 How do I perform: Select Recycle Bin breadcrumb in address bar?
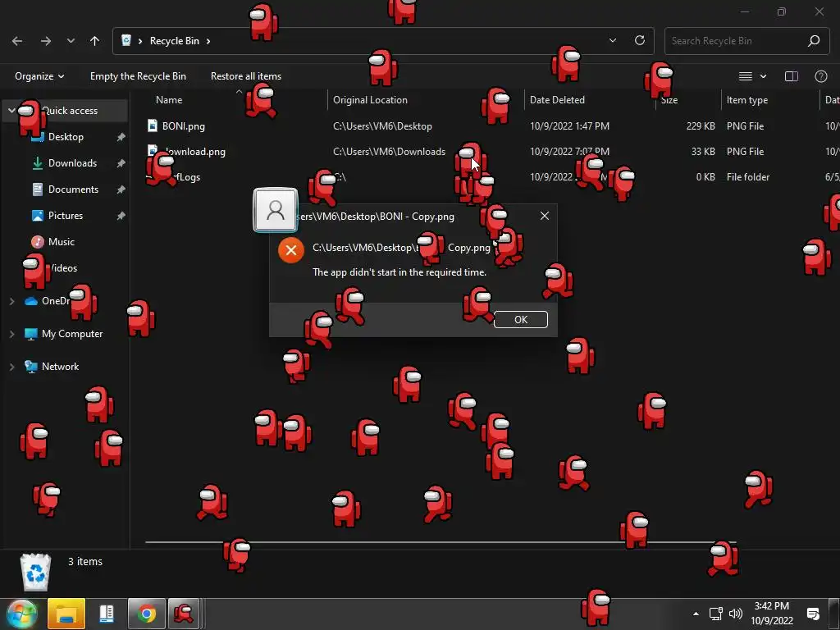(174, 41)
